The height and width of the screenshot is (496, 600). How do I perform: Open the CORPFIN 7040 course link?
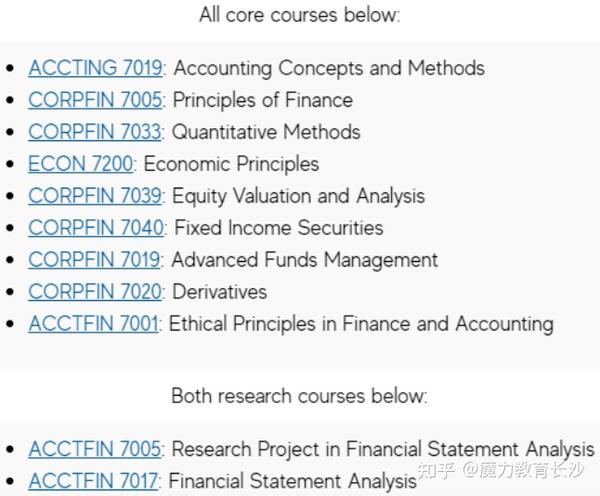point(96,228)
